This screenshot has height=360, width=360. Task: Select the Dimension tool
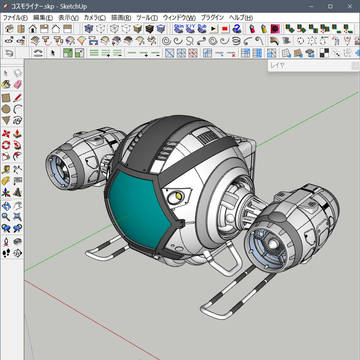click(x=17, y=170)
